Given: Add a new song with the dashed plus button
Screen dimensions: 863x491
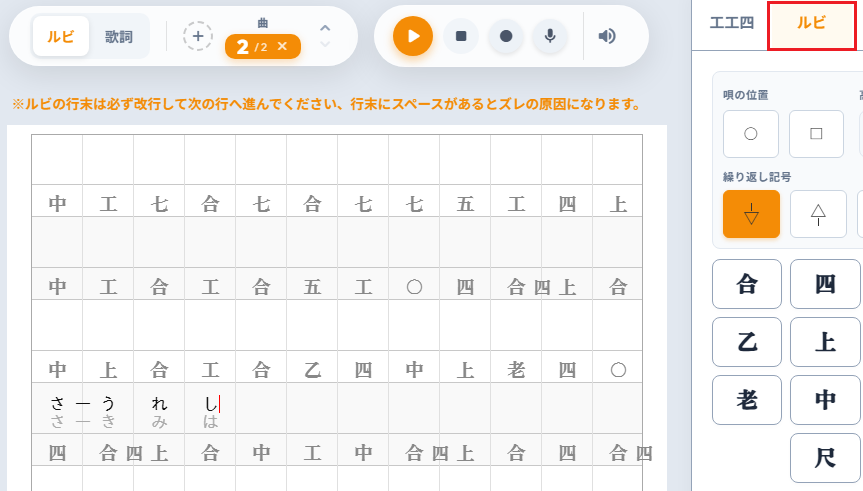Looking at the screenshot, I should [x=198, y=36].
